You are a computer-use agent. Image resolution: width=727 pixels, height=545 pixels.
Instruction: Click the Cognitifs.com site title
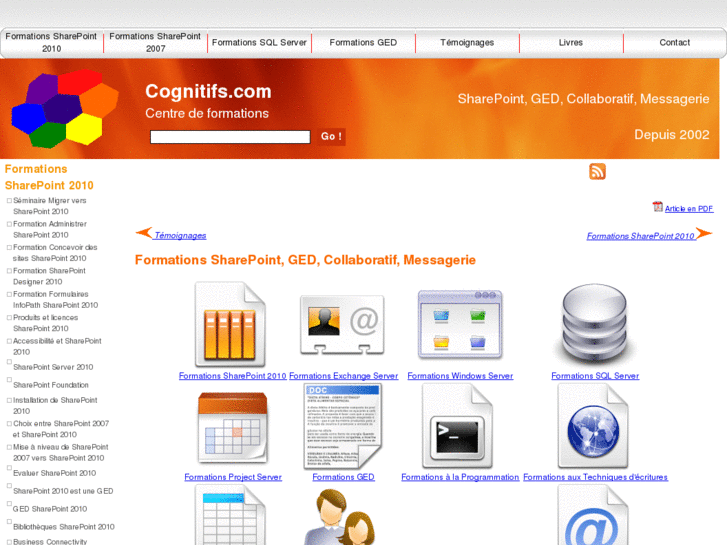(208, 91)
